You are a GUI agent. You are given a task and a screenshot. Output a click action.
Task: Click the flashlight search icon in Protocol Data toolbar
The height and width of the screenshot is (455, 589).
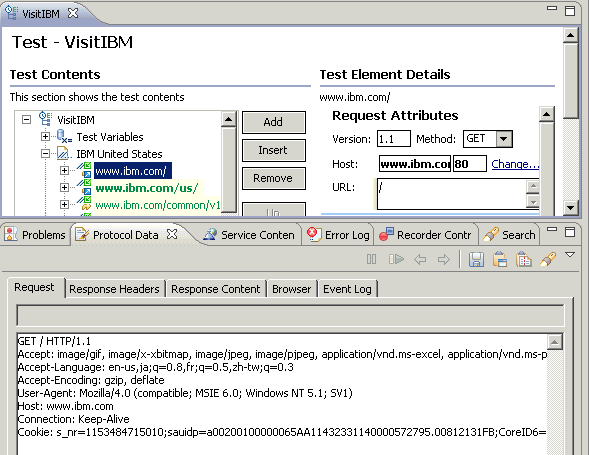tap(548, 259)
